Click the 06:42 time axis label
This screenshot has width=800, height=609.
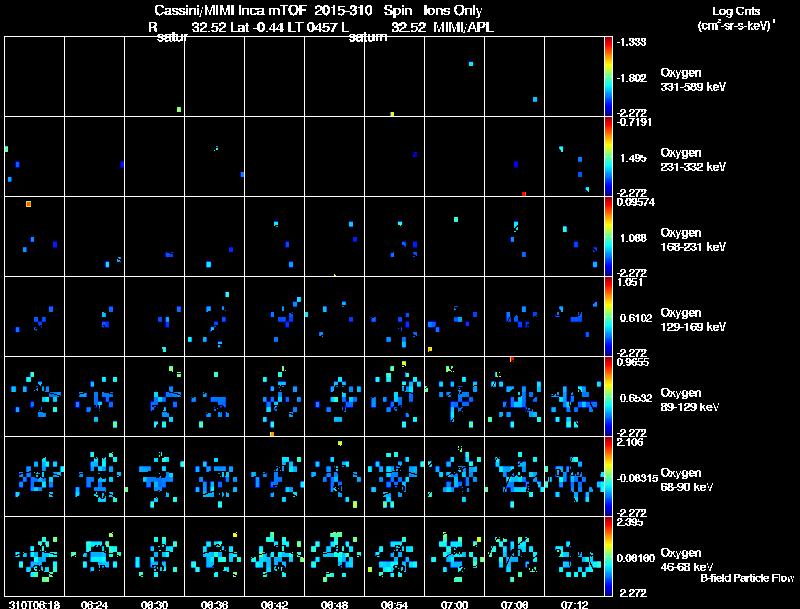point(274,604)
